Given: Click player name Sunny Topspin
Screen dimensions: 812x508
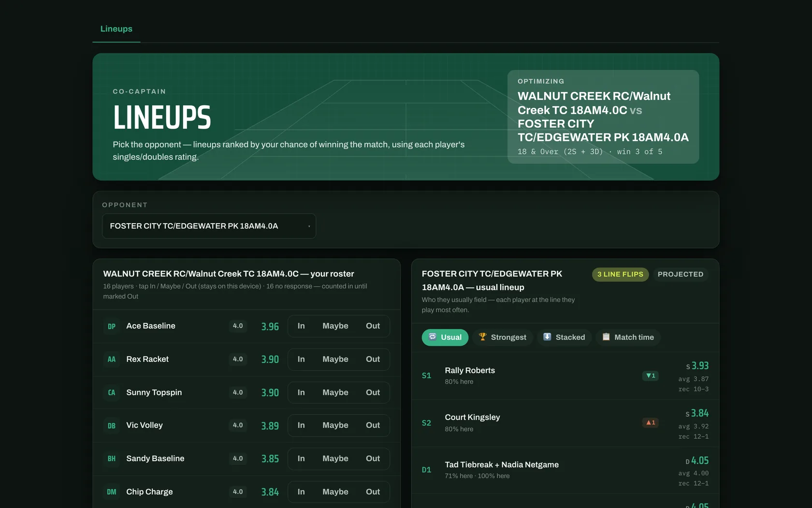Looking at the screenshot, I should click(154, 392).
